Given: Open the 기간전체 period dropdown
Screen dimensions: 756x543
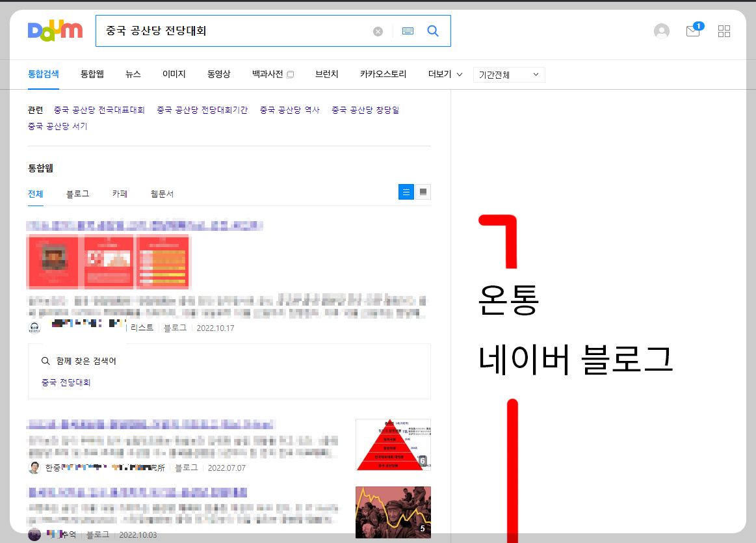Looking at the screenshot, I should coord(509,75).
